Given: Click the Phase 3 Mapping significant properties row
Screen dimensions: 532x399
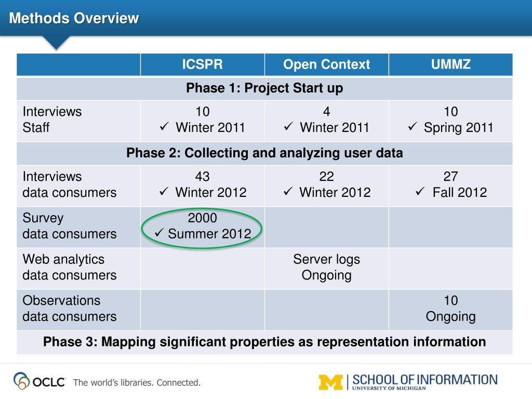Looking at the screenshot, I should 264,342.
